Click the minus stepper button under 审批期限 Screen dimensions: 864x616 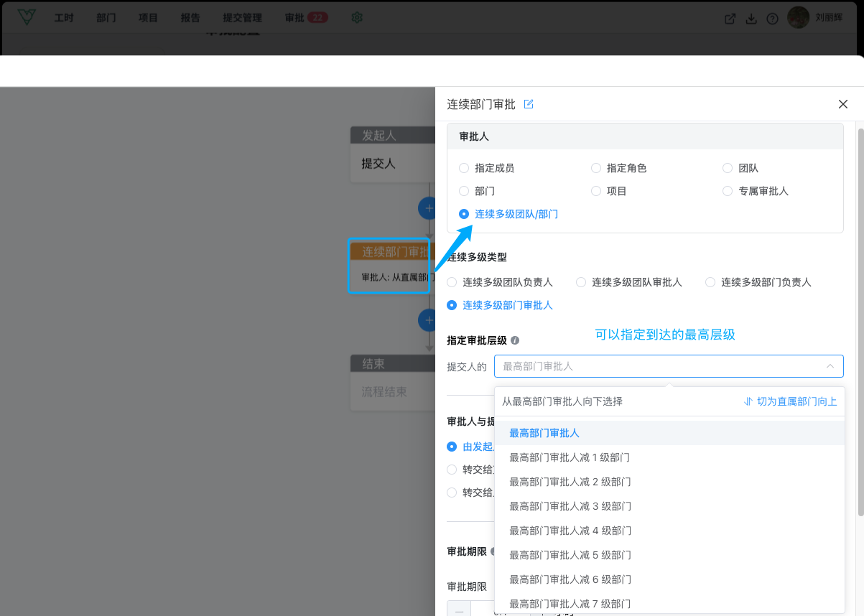(459, 609)
